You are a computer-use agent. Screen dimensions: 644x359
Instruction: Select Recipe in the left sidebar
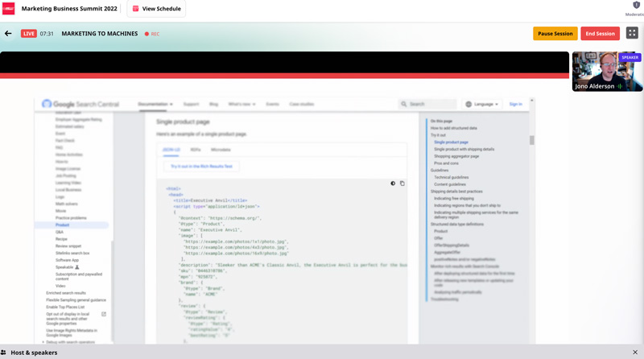pos(61,239)
